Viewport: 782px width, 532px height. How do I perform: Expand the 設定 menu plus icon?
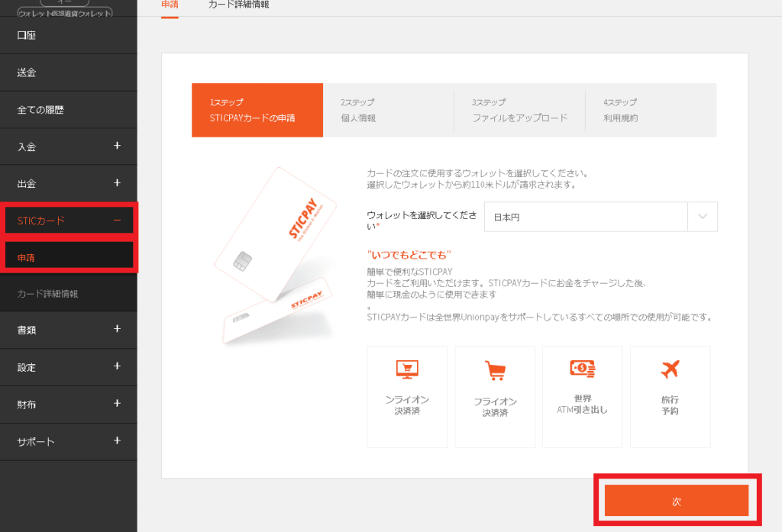(117, 366)
